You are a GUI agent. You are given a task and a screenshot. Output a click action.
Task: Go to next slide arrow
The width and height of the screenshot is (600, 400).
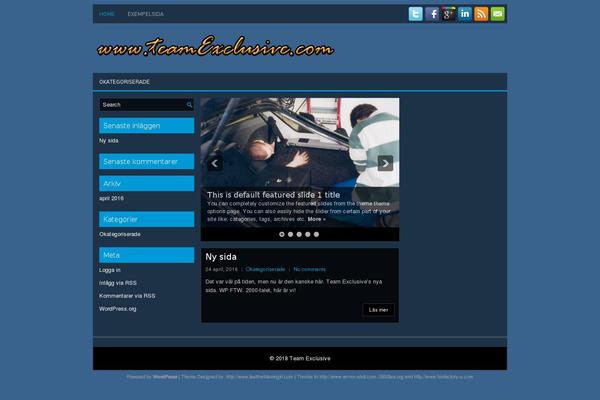[x=385, y=163]
